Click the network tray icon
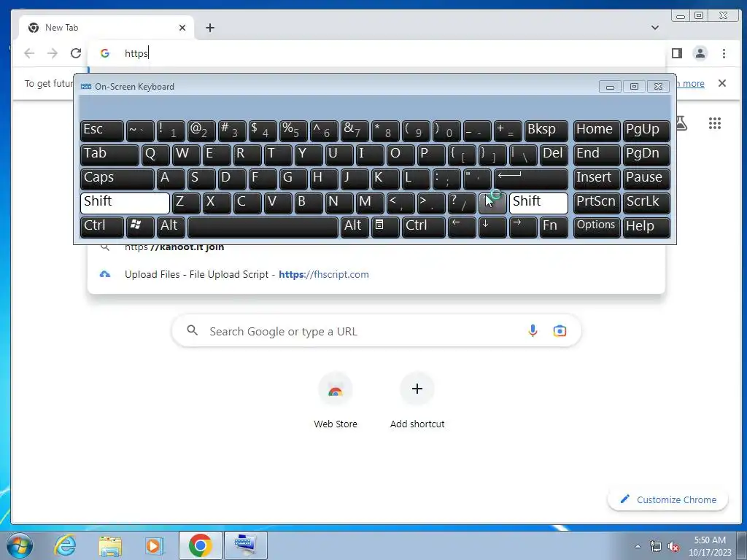Viewport: 747px width, 560px height. [x=656, y=546]
